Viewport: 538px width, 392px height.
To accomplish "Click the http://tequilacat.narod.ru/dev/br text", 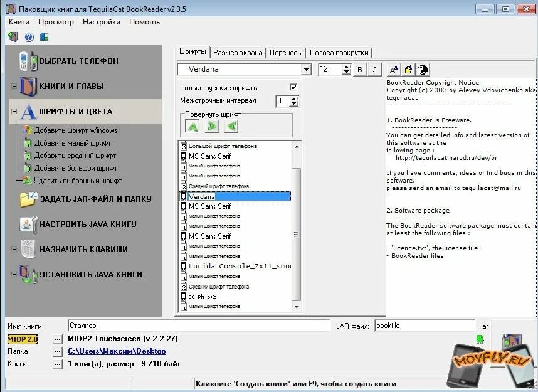I will [x=446, y=158].
